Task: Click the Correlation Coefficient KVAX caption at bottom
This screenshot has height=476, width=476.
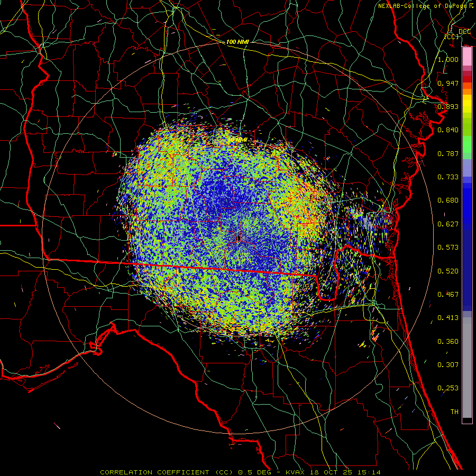Action: click(x=240, y=472)
